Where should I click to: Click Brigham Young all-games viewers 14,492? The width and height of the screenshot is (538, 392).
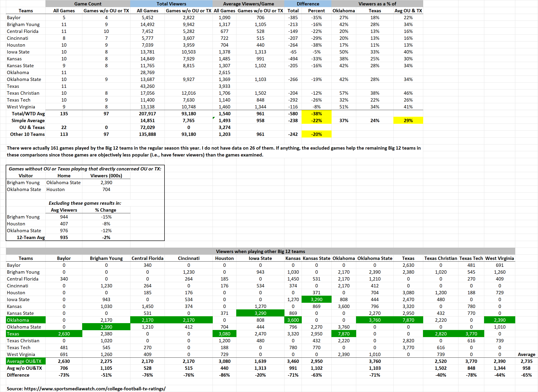pos(147,24)
